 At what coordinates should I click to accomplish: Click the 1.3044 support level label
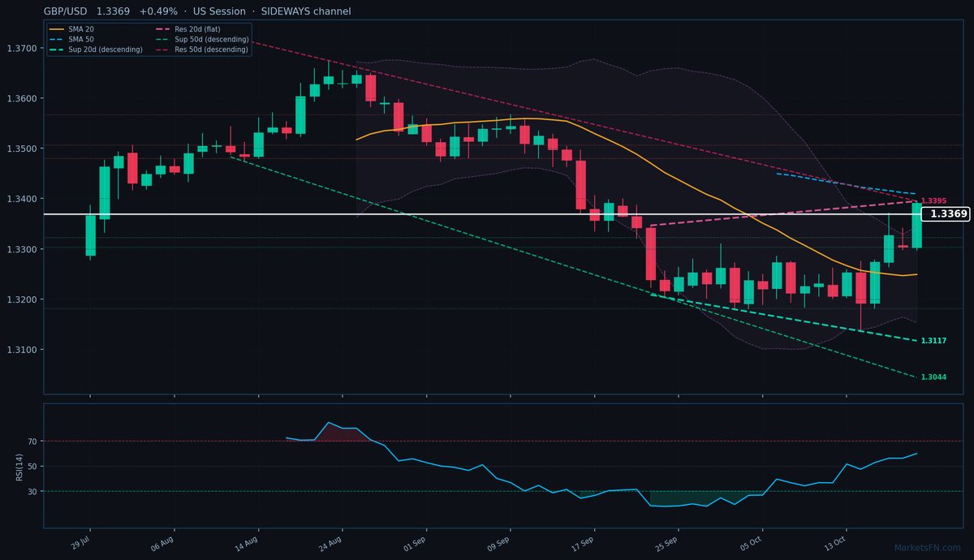[x=933, y=377]
